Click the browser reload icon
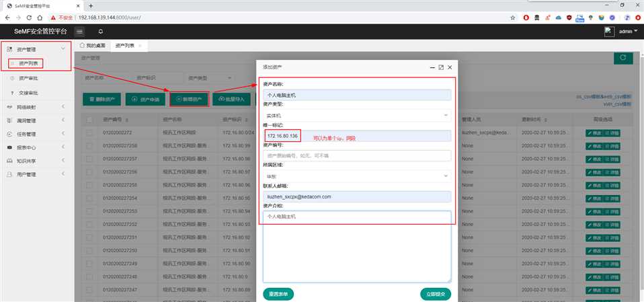This screenshot has height=302, width=644. point(30,17)
